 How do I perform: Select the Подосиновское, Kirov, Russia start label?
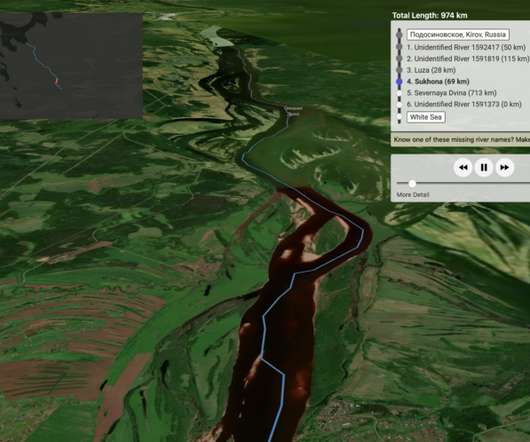coord(458,34)
